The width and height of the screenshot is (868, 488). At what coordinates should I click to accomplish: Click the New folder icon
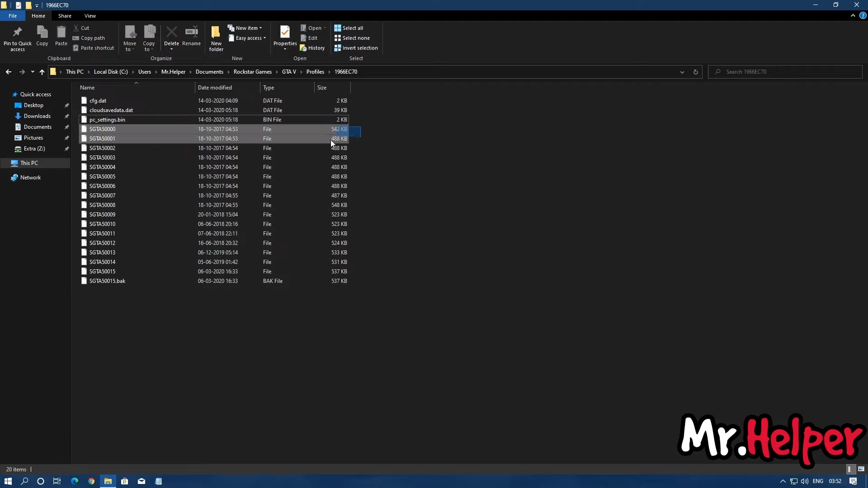click(x=216, y=33)
